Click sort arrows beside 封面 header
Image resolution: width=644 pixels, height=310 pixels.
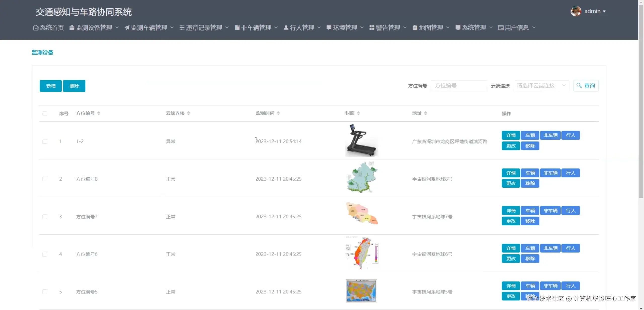coord(358,113)
